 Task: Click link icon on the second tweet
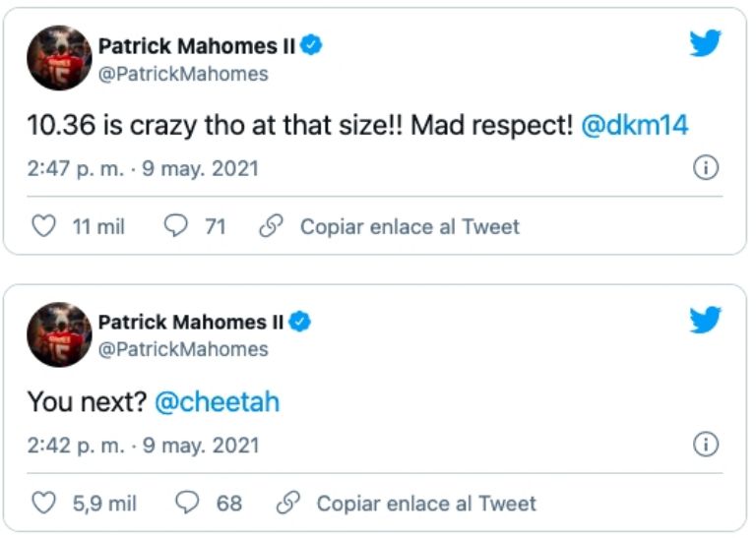coord(287,504)
